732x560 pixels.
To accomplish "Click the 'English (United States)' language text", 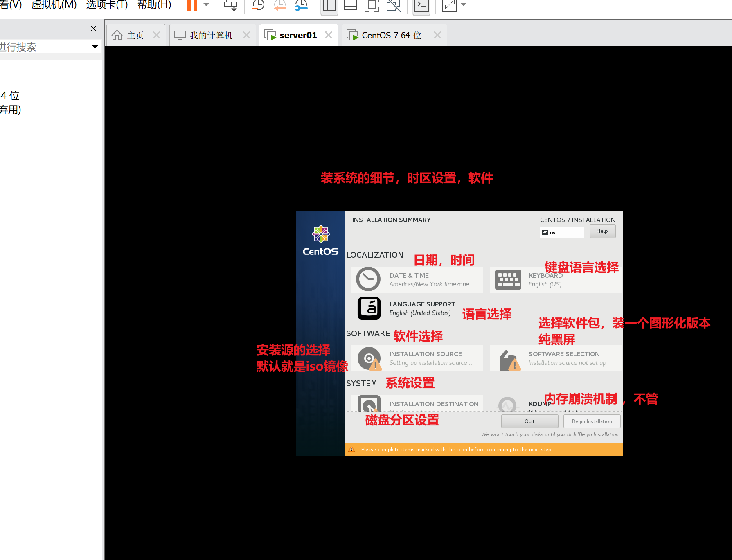I will tap(420, 313).
